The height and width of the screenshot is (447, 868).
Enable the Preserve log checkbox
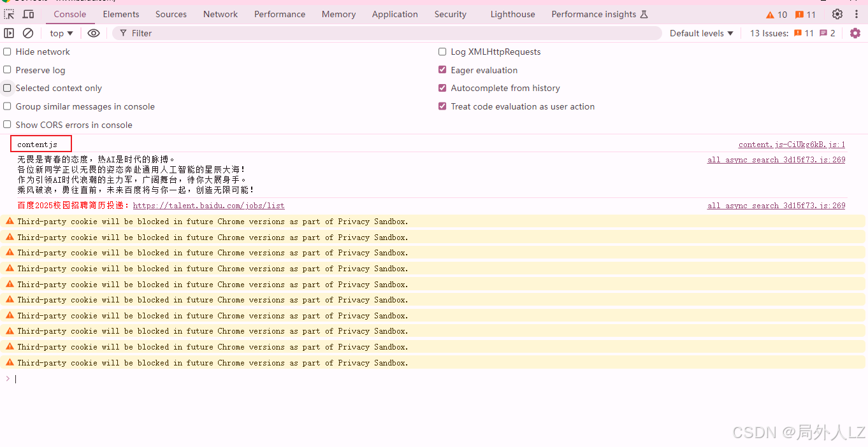point(6,70)
